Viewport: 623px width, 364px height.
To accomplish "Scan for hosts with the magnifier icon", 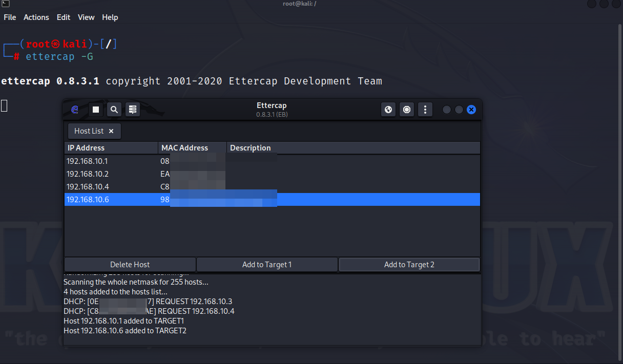I will [x=114, y=110].
